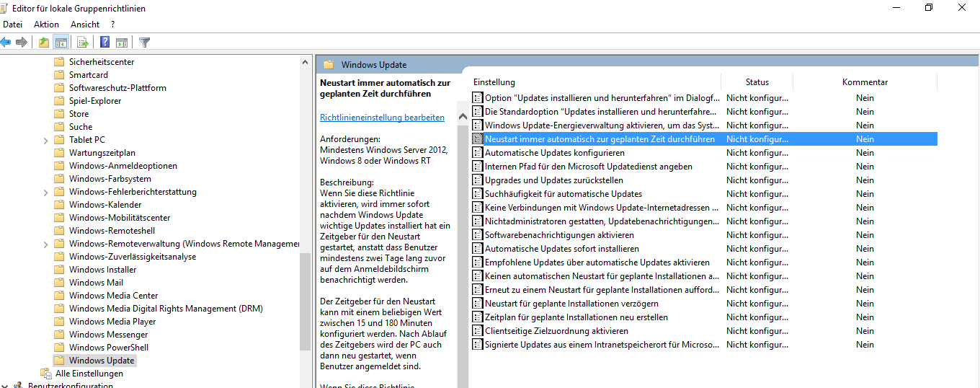This screenshot has height=388, width=980.
Task: Select the Windows-Kalender tree item
Action: [105, 205]
